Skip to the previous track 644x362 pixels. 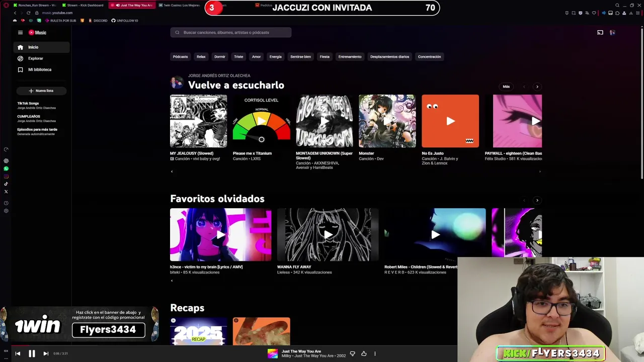point(18,353)
